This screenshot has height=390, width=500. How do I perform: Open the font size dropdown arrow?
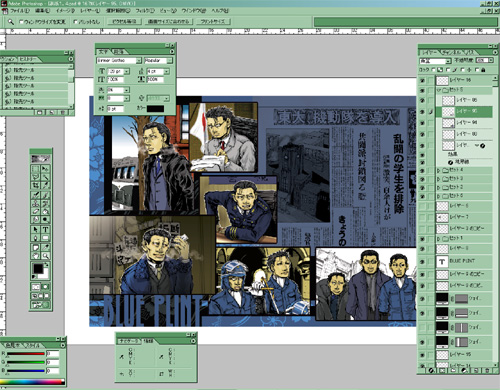point(127,72)
